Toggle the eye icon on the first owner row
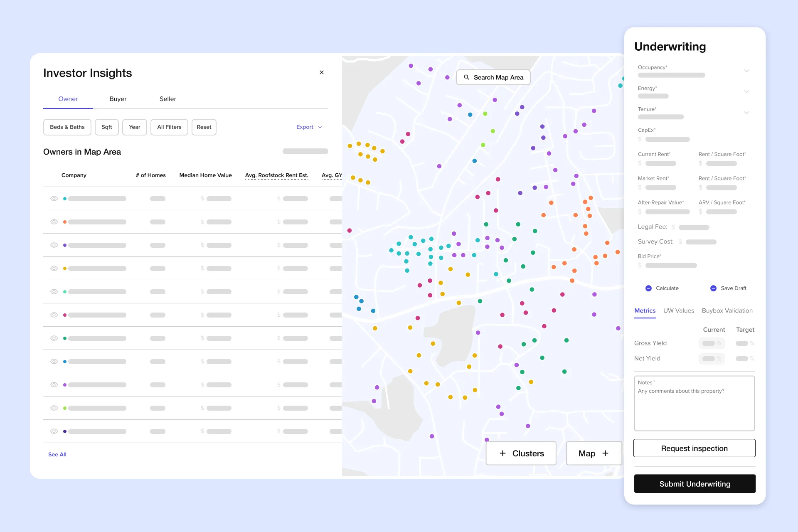The height and width of the screenshot is (532, 798). point(54,199)
